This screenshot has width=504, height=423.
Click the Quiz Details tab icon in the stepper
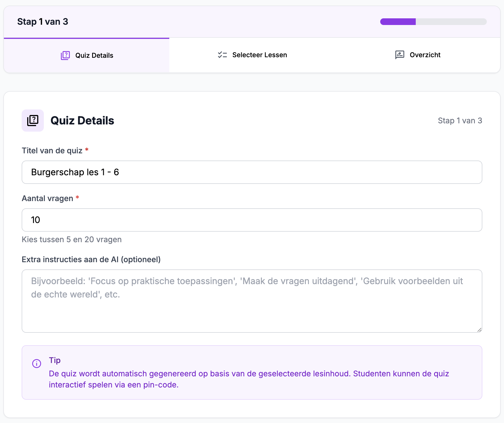point(65,55)
